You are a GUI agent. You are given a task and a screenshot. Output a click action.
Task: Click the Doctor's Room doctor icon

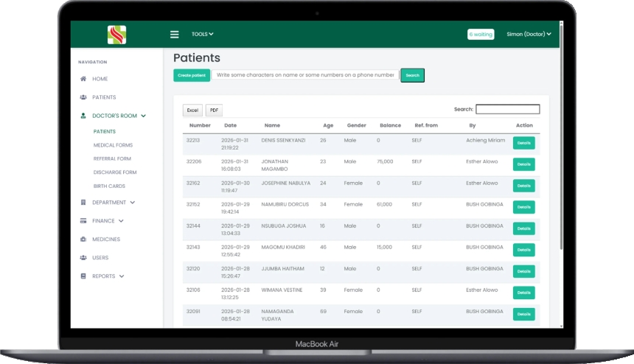pyautogui.click(x=83, y=116)
